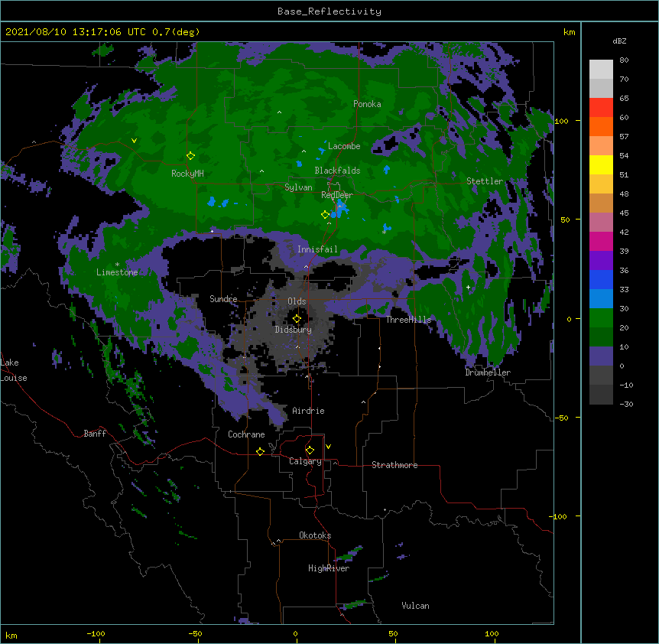Screen dimensions: 659x644
Task: Click the white asterisk marker above Limestone
Action: pos(117,265)
